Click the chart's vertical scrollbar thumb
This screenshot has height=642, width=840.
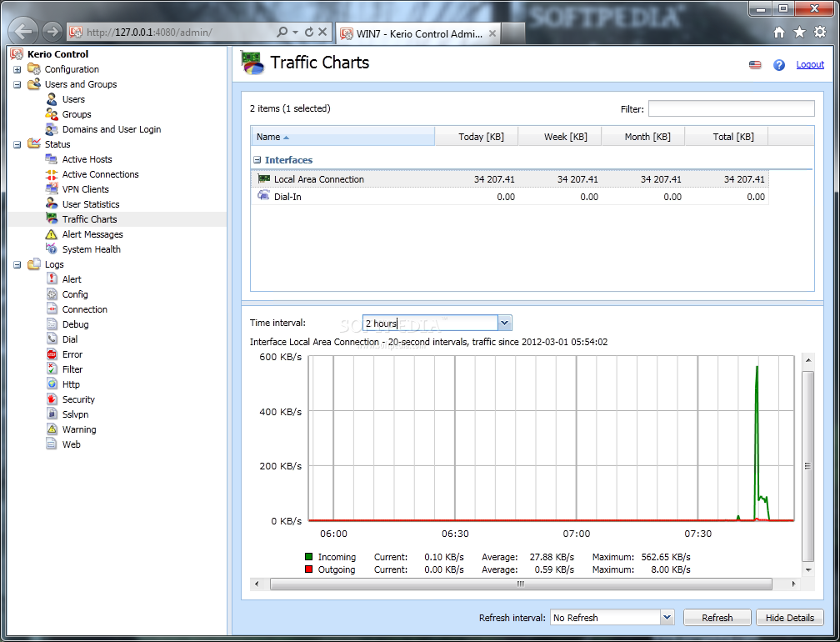[807, 466]
